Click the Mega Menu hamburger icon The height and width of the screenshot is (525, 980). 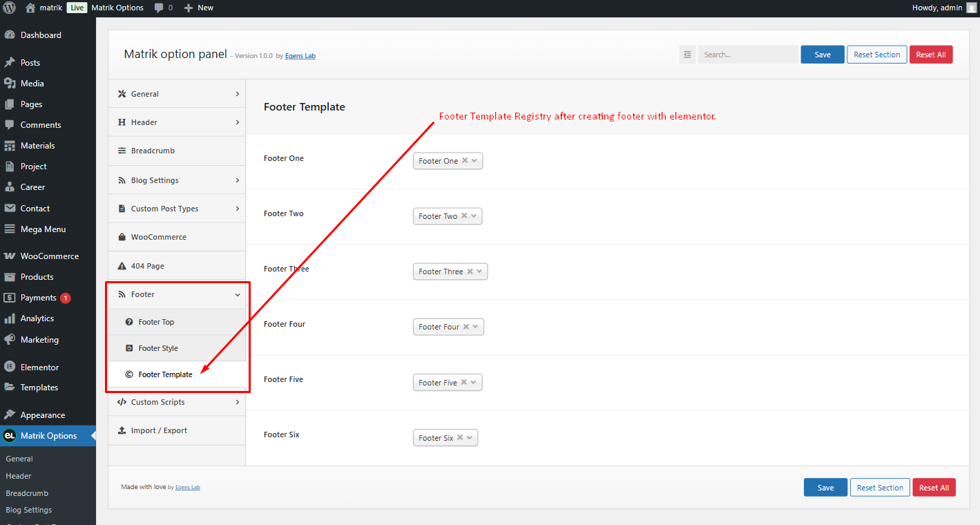[10, 229]
